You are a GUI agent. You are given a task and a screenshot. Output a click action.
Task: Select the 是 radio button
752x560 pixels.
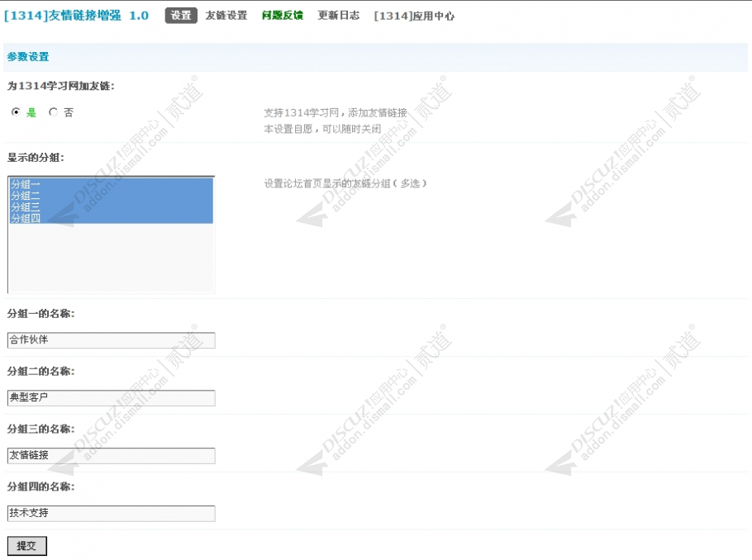pyautogui.click(x=16, y=112)
